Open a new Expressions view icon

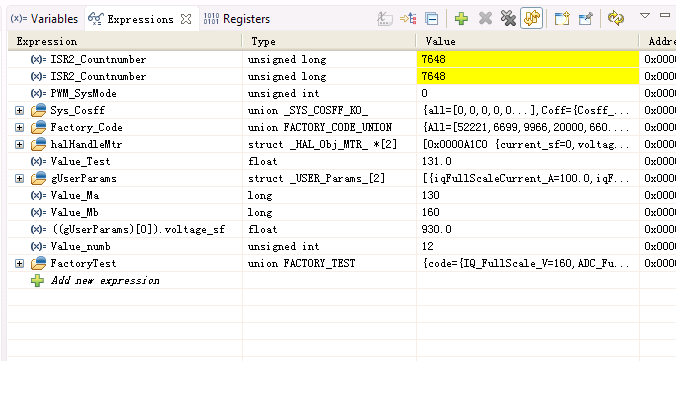point(562,19)
